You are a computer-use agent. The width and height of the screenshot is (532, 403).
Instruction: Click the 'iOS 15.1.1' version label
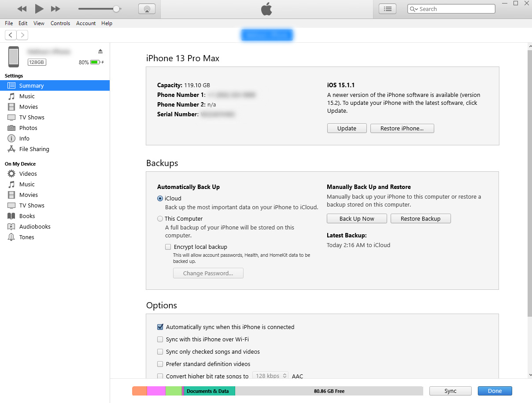pyautogui.click(x=341, y=85)
